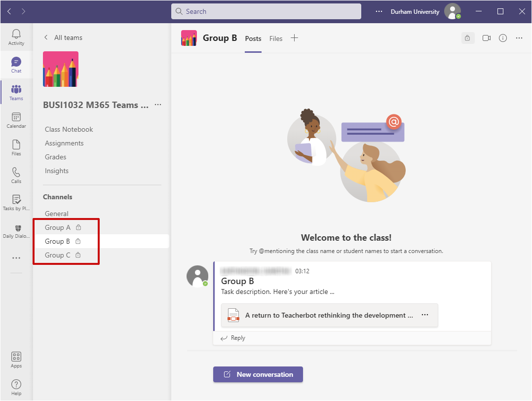Go back to All teams
The height and width of the screenshot is (401, 532).
[x=64, y=37]
